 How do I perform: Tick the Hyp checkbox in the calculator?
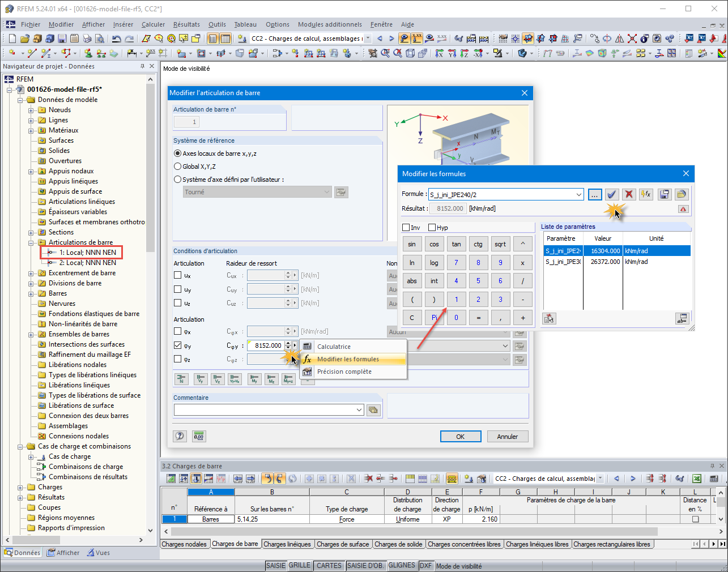[432, 228]
